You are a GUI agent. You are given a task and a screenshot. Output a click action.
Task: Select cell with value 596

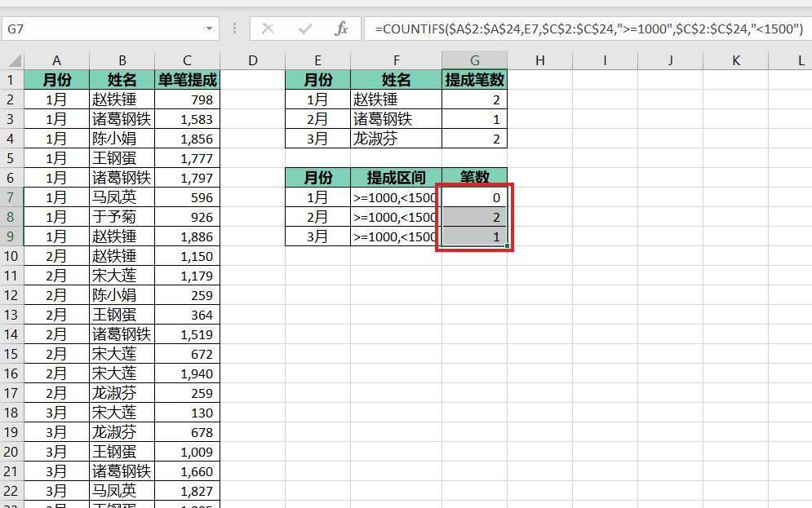coord(188,197)
